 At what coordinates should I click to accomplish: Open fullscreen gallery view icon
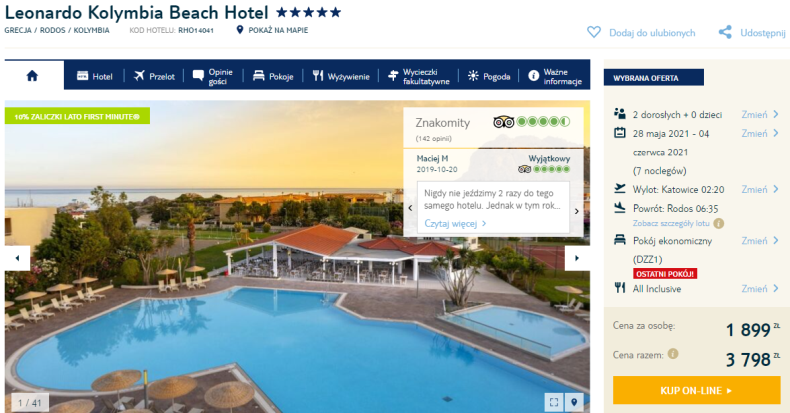[554, 402]
